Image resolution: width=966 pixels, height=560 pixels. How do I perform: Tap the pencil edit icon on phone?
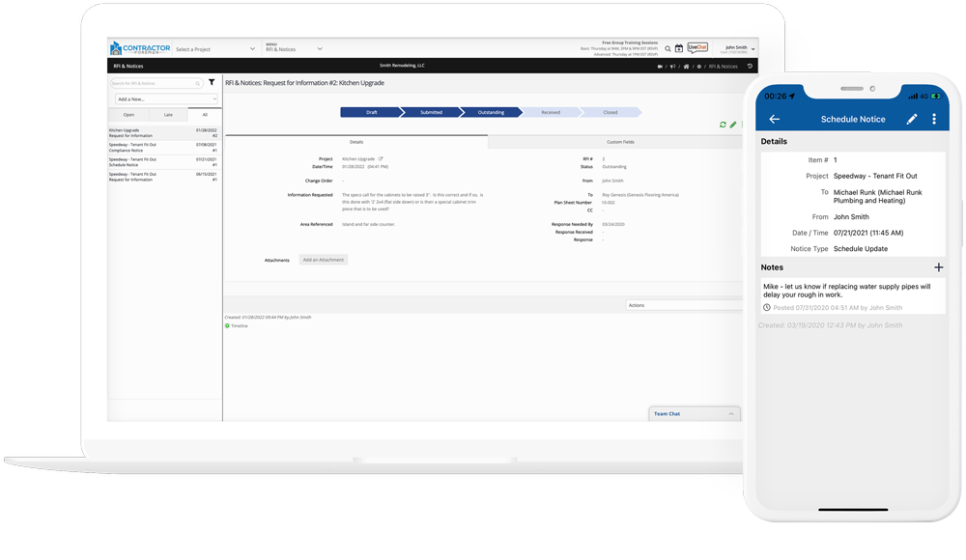911,120
